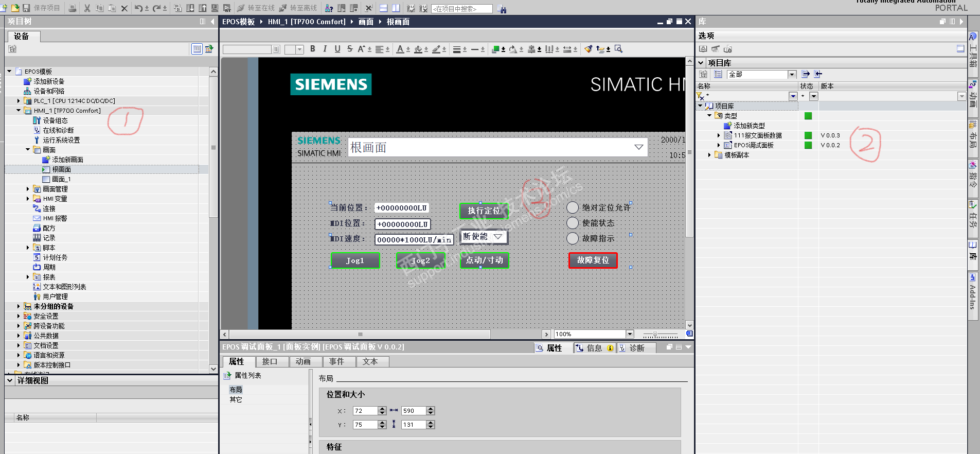
Task: Click the project search binoculars icon
Action: pos(502,9)
